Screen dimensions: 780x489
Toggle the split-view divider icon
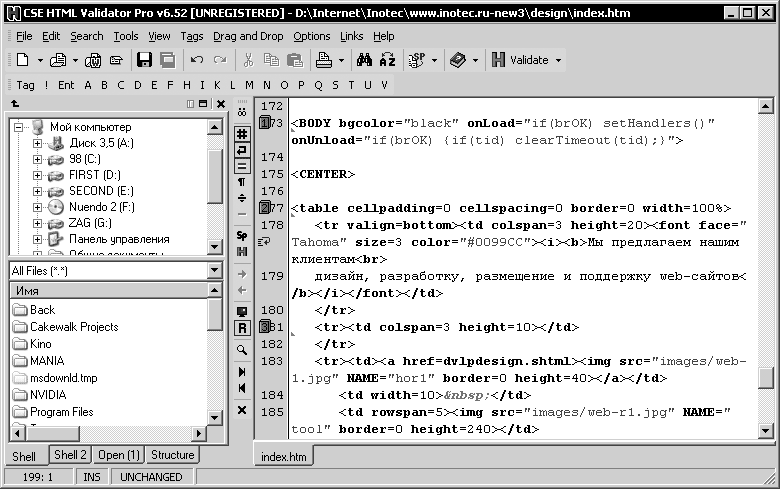[x=242, y=198]
